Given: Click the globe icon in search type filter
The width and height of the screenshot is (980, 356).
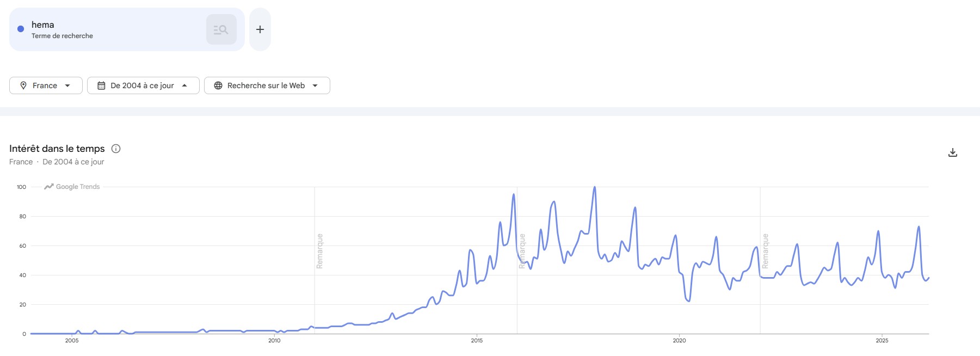Looking at the screenshot, I should click(218, 85).
